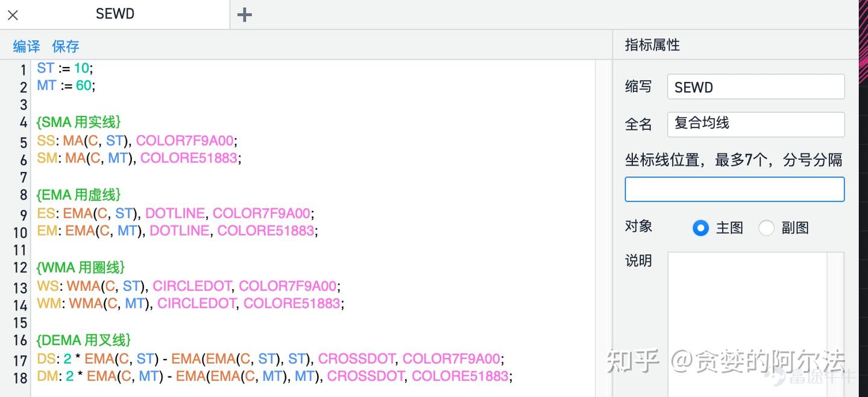868x397 pixels.
Task: Click the line 'SS: MA(C, ST), COLOR7F9A00;'
Action: [137, 141]
